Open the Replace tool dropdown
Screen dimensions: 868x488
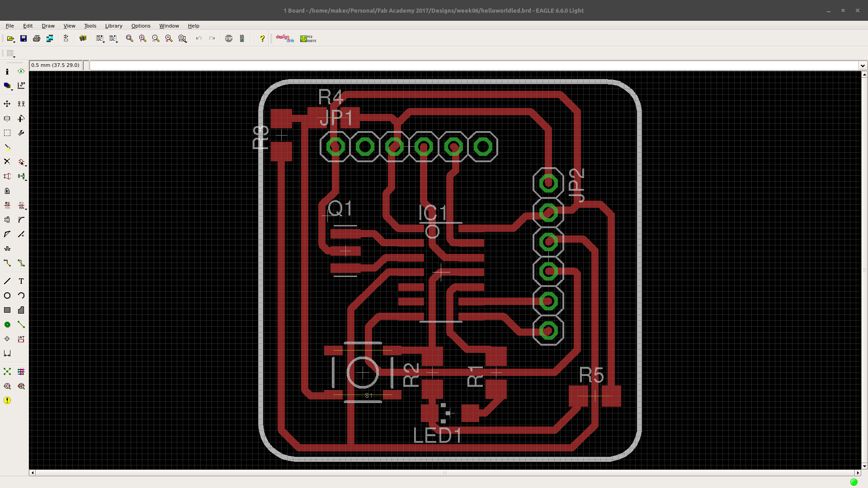21,176
